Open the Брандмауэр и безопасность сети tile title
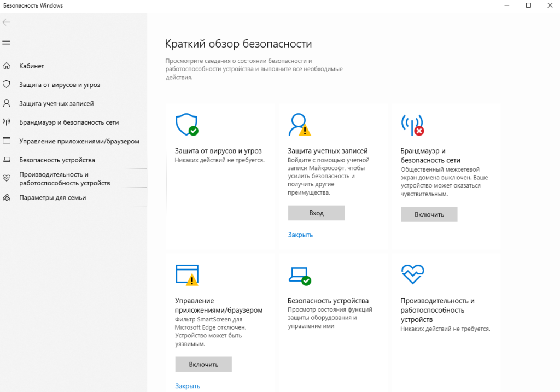 [x=430, y=155]
